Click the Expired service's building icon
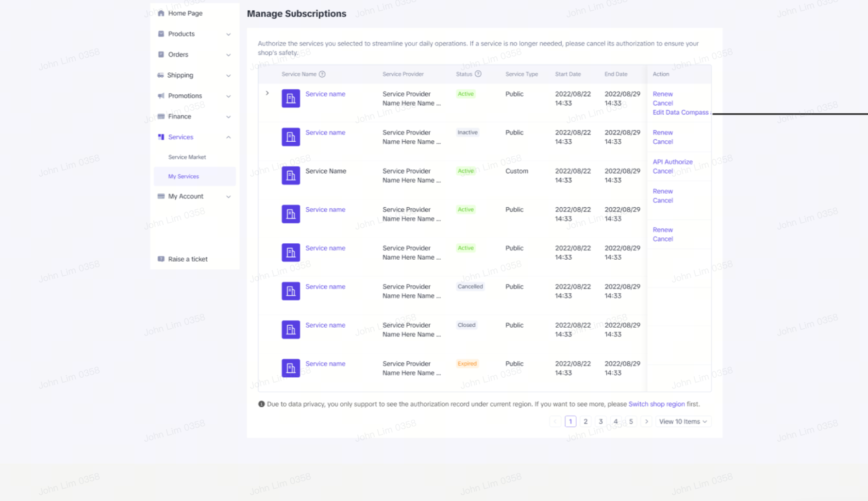Viewport: 868px width, 501px height. (x=291, y=368)
